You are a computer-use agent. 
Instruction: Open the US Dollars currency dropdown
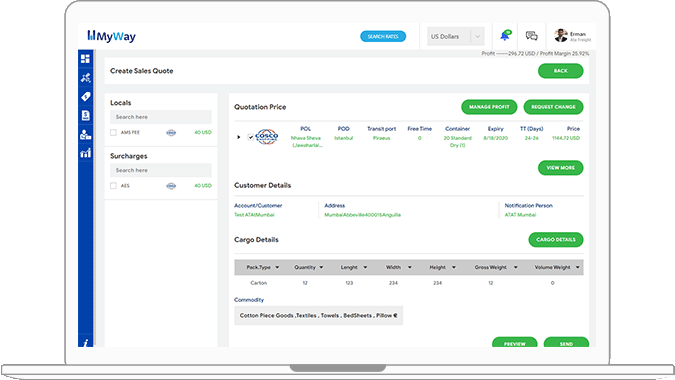[455, 37]
